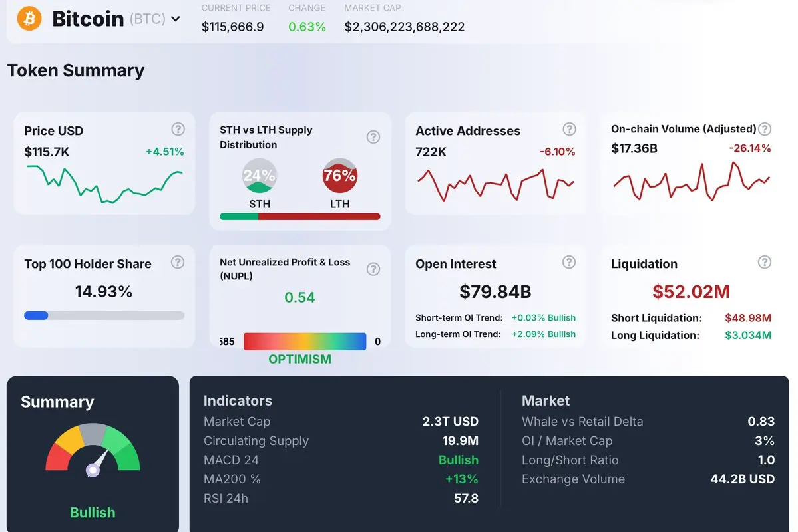This screenshot has width=798, height=532.
Task: Click the $3.034M long liquidation value
Action: click(x=748, y=335)
